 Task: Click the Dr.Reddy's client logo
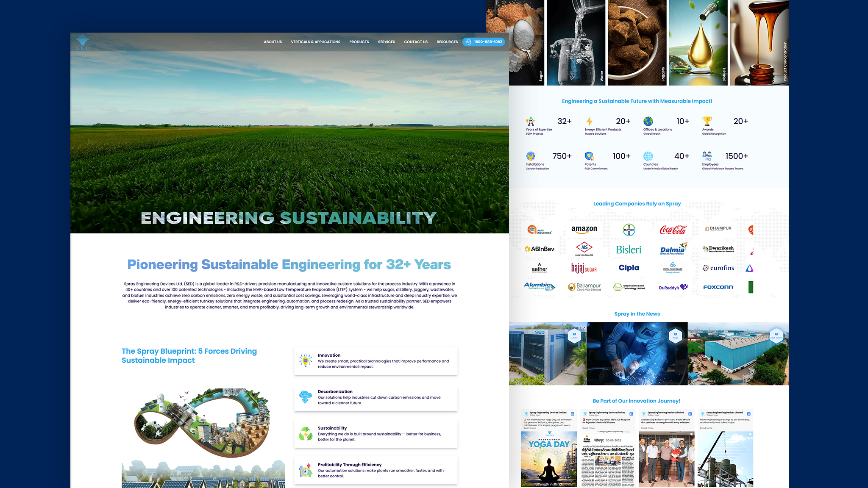(x=673, y=288)
